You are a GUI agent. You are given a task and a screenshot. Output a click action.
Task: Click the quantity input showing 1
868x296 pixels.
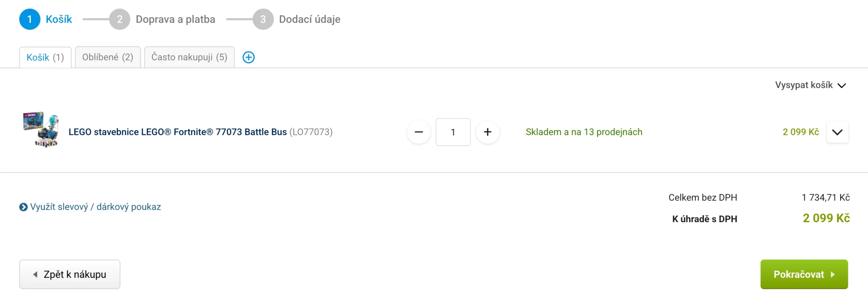pos(453,132)
